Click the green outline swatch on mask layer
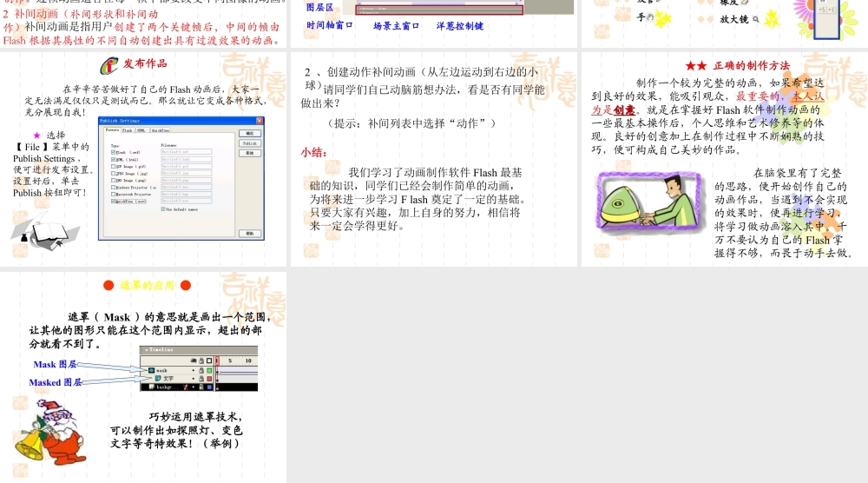868x483 pixels. coord(209,371)
